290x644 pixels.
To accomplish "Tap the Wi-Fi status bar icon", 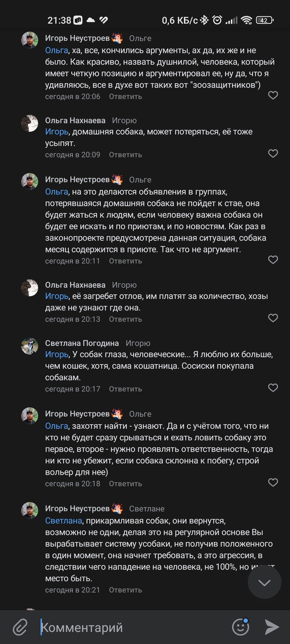I will coord(247,20).
